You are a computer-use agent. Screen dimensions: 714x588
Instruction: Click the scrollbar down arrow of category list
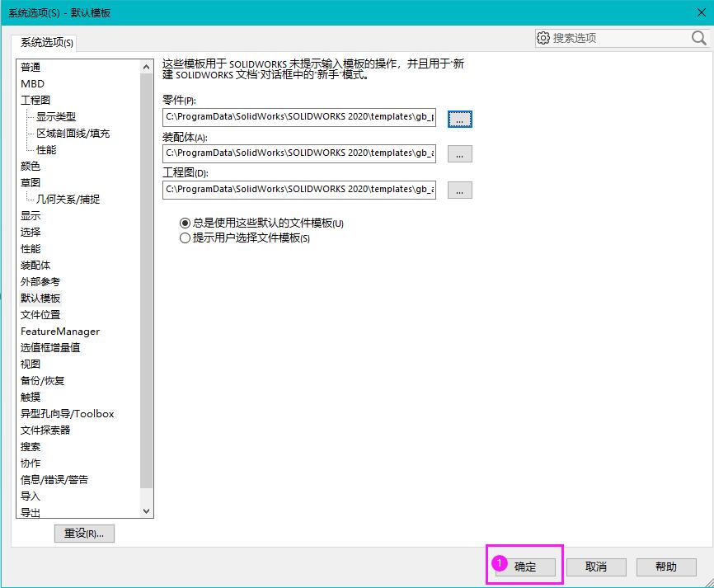[x=148, y=510]
